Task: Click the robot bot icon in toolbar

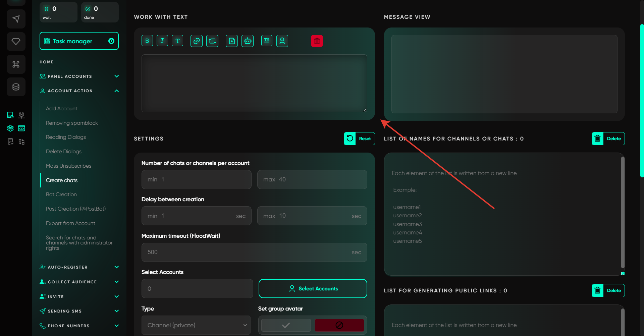Action: click(x=248, y=41)
